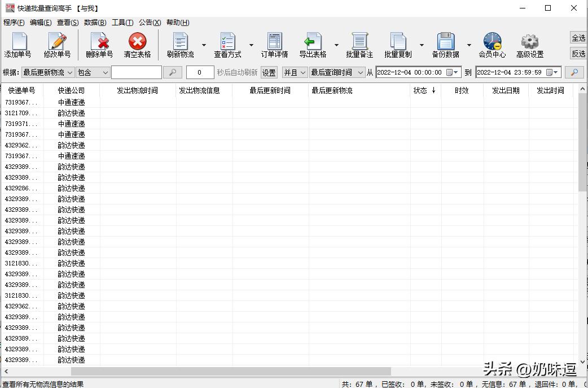Sort by the 快递单号 column header

click(22, 90)
